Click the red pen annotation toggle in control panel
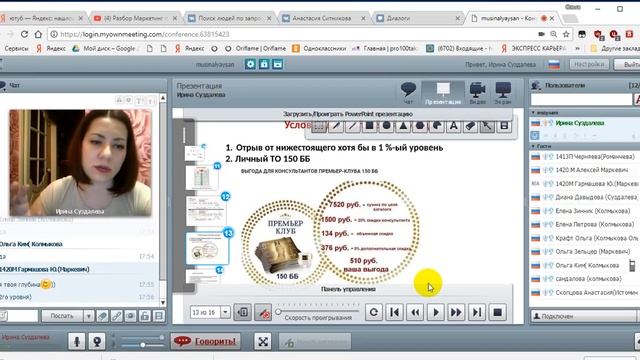The height and width of the screenshot is (360, 640). point(263,312)
